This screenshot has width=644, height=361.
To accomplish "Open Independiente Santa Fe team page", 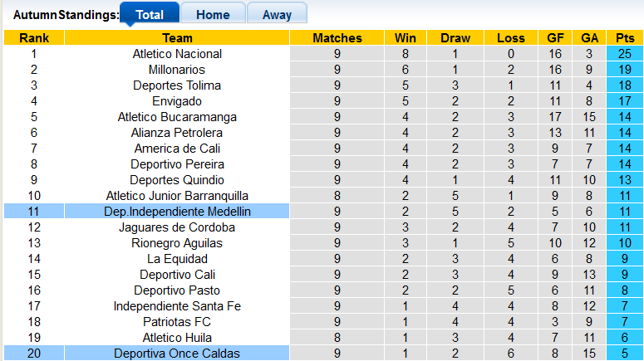I will tap(177, 306).
